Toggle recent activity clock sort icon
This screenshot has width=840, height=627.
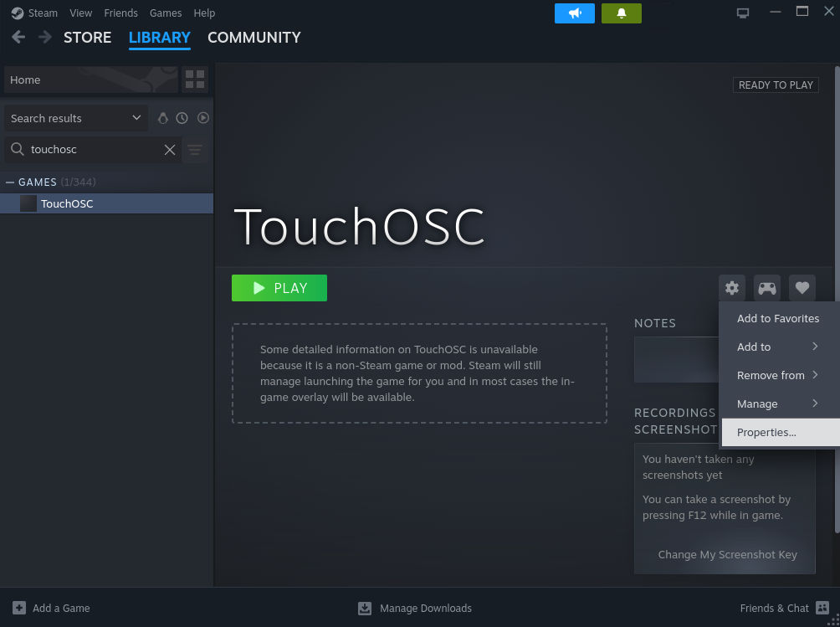[182, 118]
